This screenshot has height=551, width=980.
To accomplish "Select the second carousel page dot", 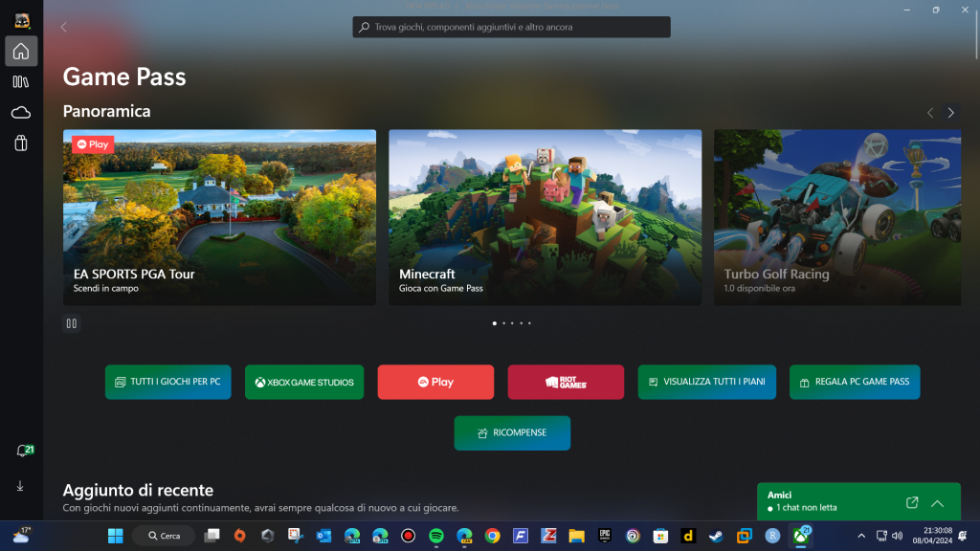I will pos(503,323).
